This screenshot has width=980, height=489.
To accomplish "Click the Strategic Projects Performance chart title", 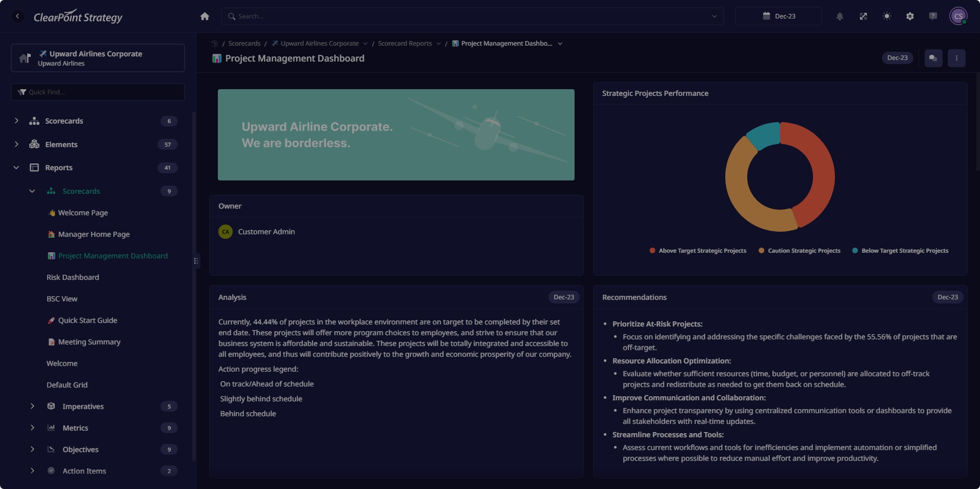I will 655,93.
